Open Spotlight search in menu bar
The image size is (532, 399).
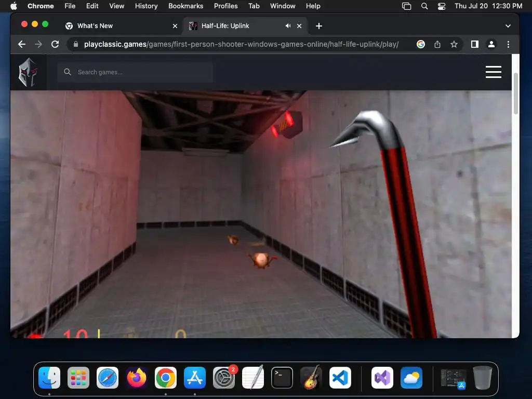pos(424,6)
